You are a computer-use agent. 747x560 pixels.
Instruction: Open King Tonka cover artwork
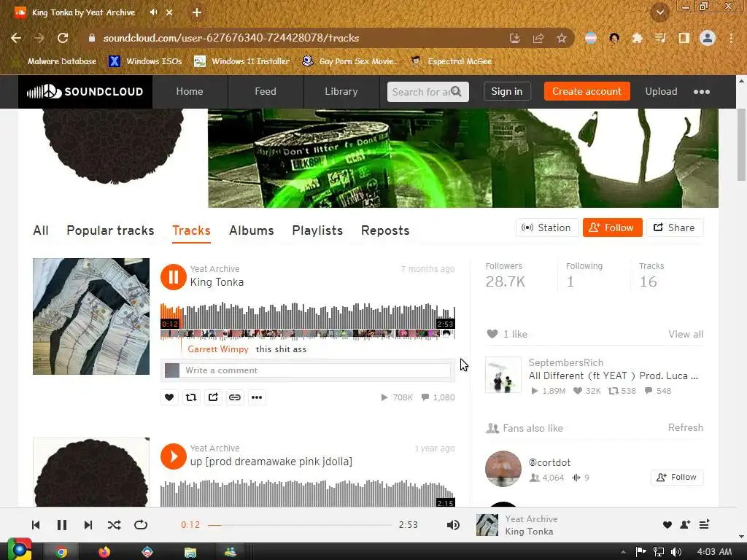91,316
